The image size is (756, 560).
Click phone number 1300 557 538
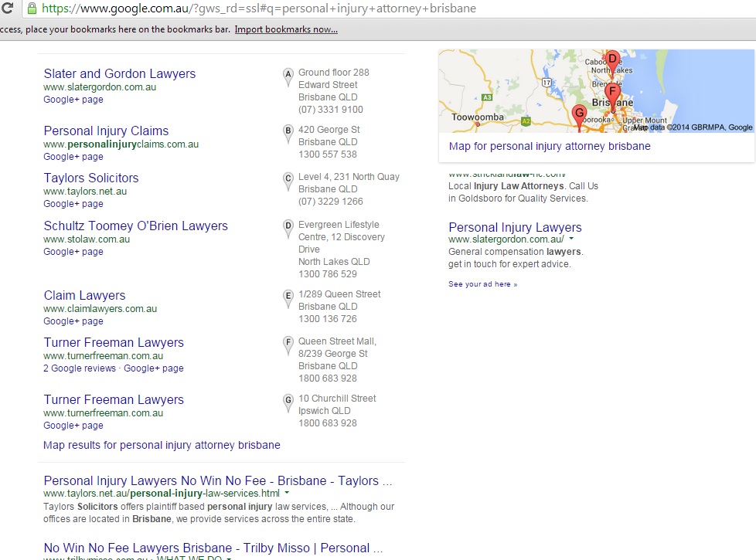click(x=328, y=154)
